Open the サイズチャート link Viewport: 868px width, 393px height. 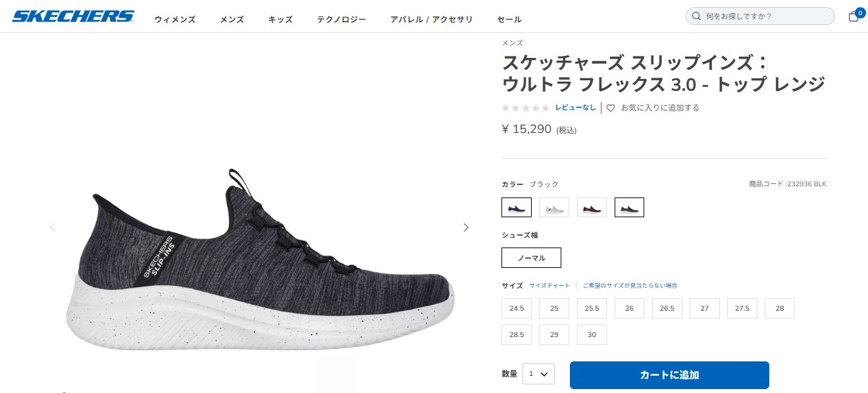click(548, 285)
